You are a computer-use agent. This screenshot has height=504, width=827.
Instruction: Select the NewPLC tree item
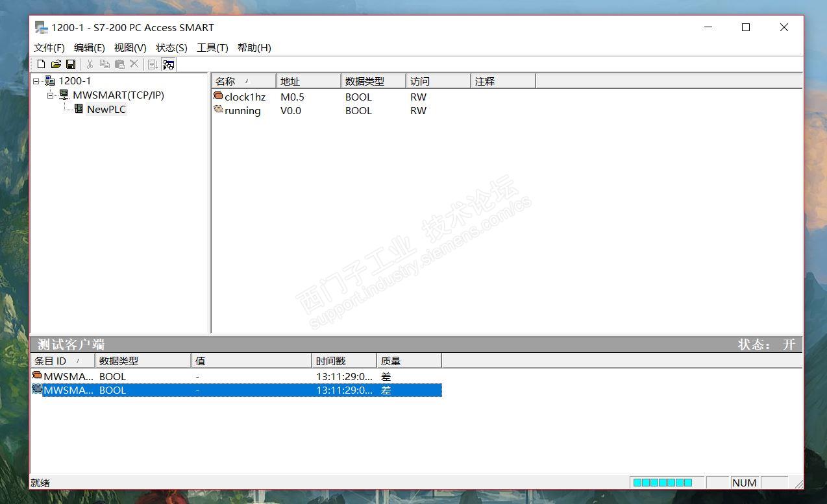coord(106,109)
